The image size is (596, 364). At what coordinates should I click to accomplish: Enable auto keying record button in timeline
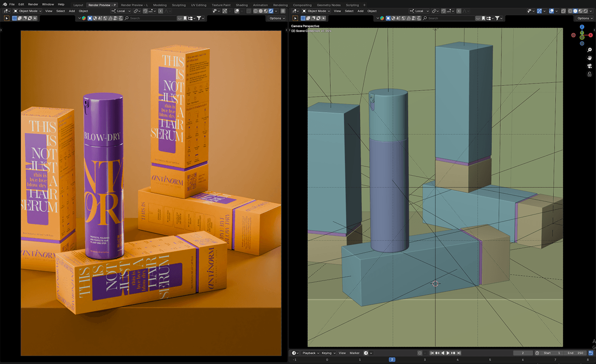420,353
